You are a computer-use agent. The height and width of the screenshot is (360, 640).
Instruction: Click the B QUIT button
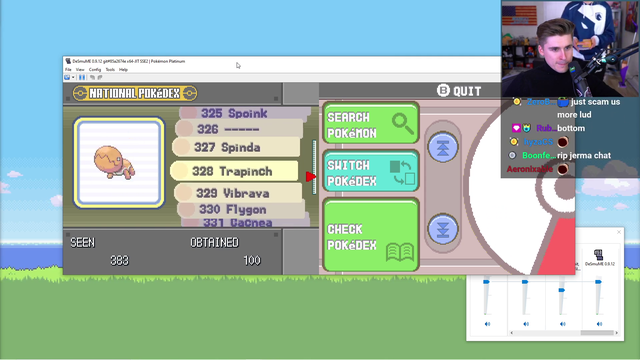(x=459, y=91)
